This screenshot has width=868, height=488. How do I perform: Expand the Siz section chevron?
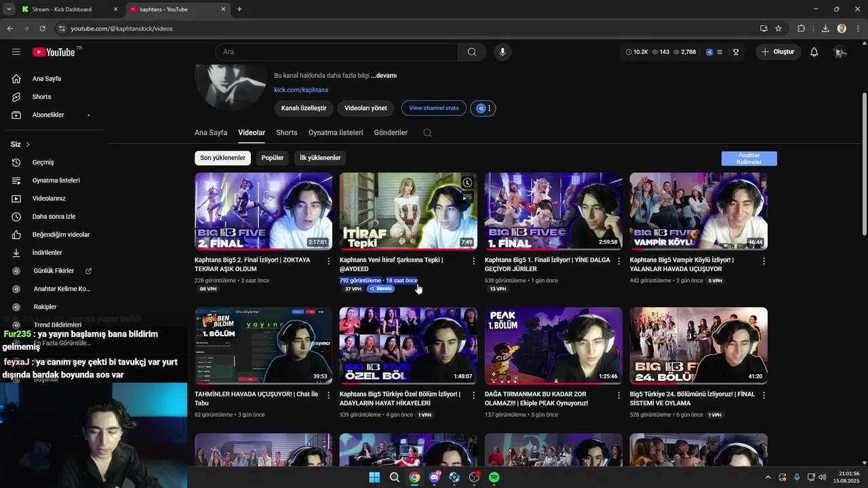(x=28, y=145)
